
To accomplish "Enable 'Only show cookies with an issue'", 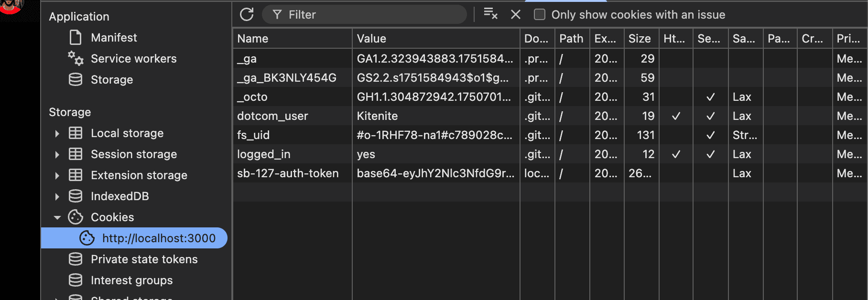I will pos(540,14).
